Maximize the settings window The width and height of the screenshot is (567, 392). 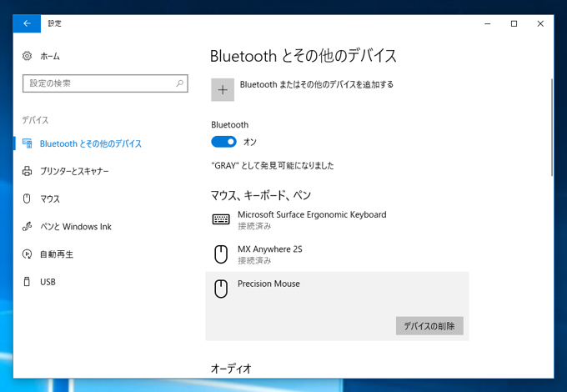point(514,23)
